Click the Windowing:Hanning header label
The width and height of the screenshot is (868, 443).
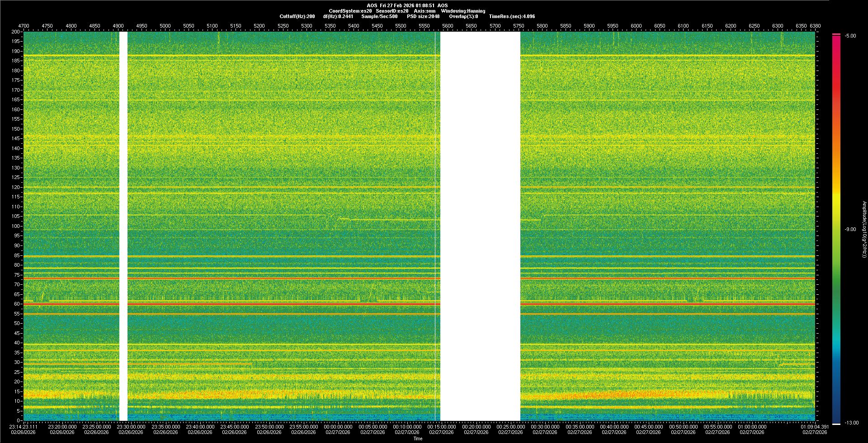click(x=463, y=11)
